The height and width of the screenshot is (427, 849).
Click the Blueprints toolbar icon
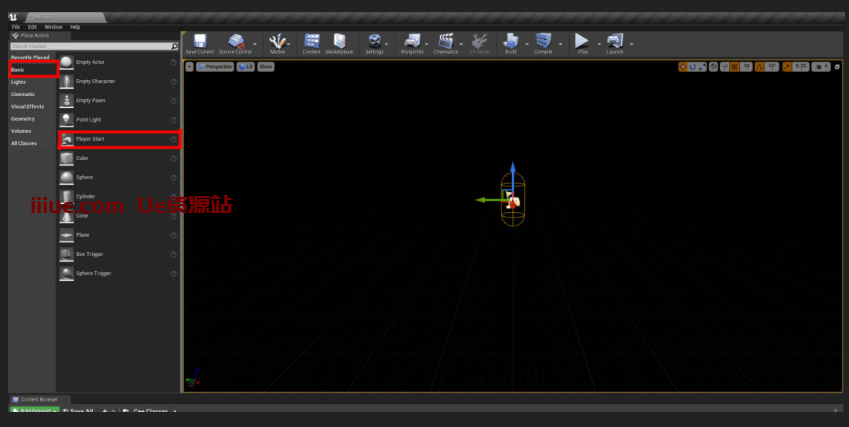tap(411, 42)
